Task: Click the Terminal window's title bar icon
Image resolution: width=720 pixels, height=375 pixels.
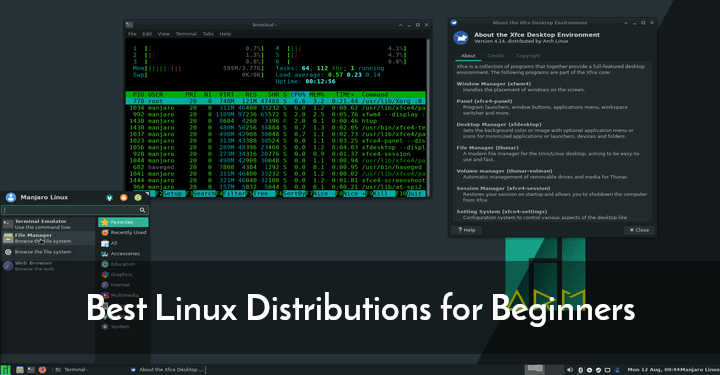Action: click(x=129, y=25)
